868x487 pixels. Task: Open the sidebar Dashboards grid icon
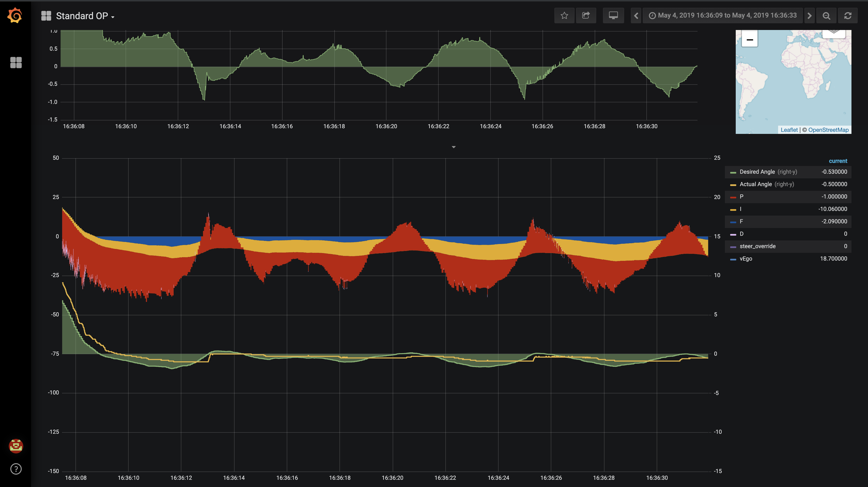click(16, 62)
